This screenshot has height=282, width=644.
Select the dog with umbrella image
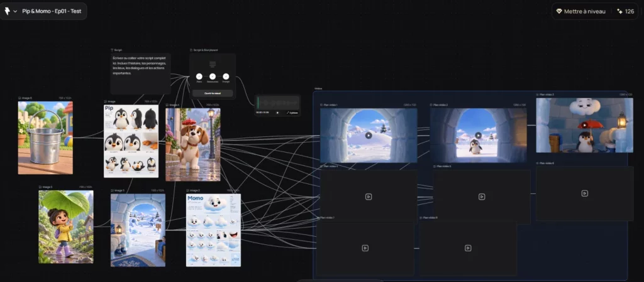point(192,144)
